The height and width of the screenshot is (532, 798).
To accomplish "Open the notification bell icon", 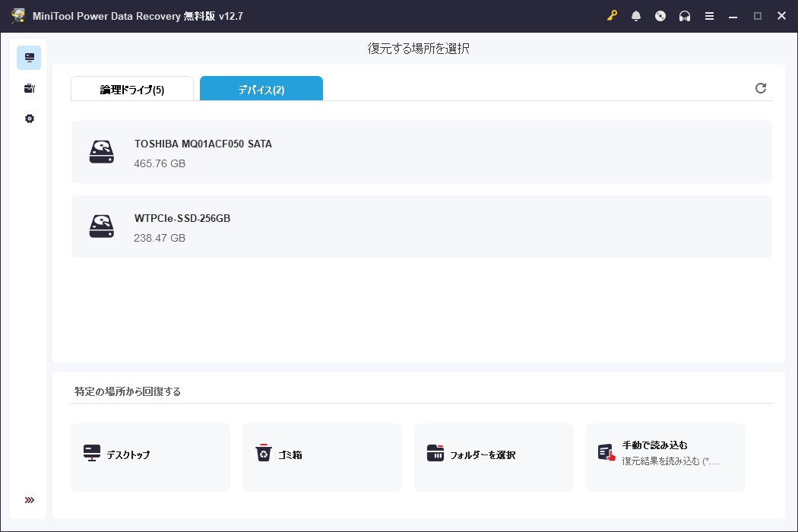I will pyautogui.click(x=636, y=16).
